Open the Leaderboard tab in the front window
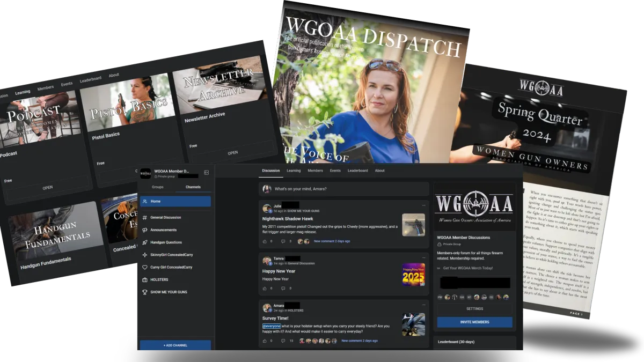644x362 pixels. coord(358,171)
